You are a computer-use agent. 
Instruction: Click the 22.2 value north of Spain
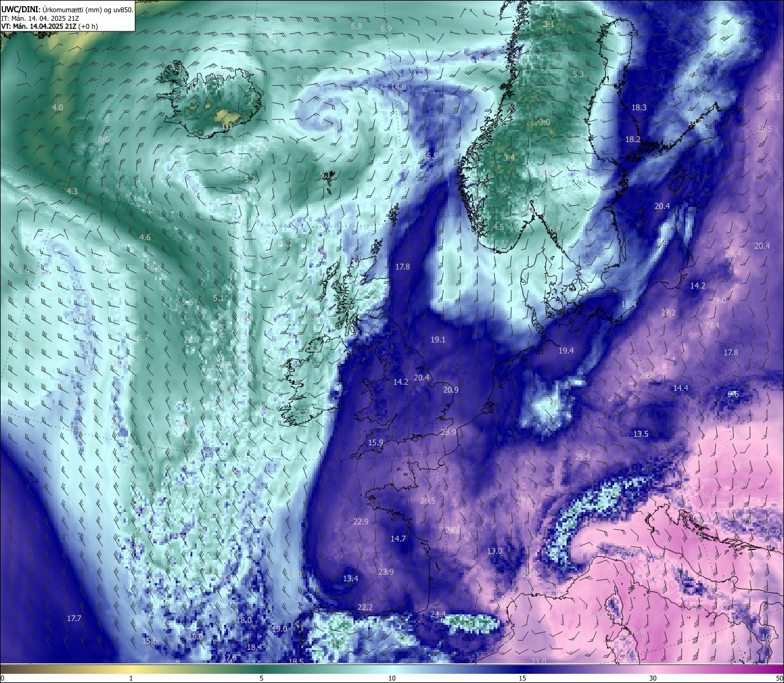tap(364, 607)
